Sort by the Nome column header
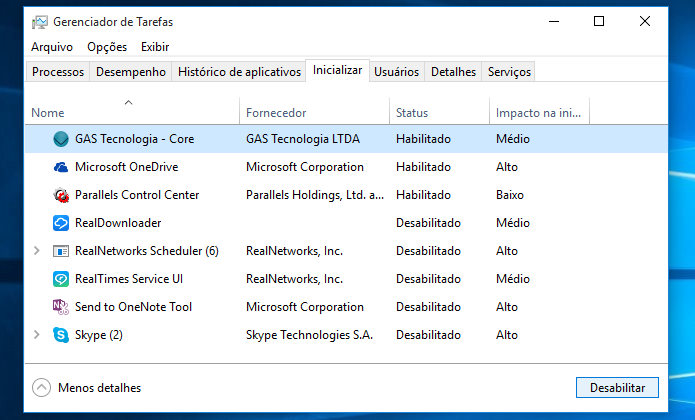 pos(133,111)
